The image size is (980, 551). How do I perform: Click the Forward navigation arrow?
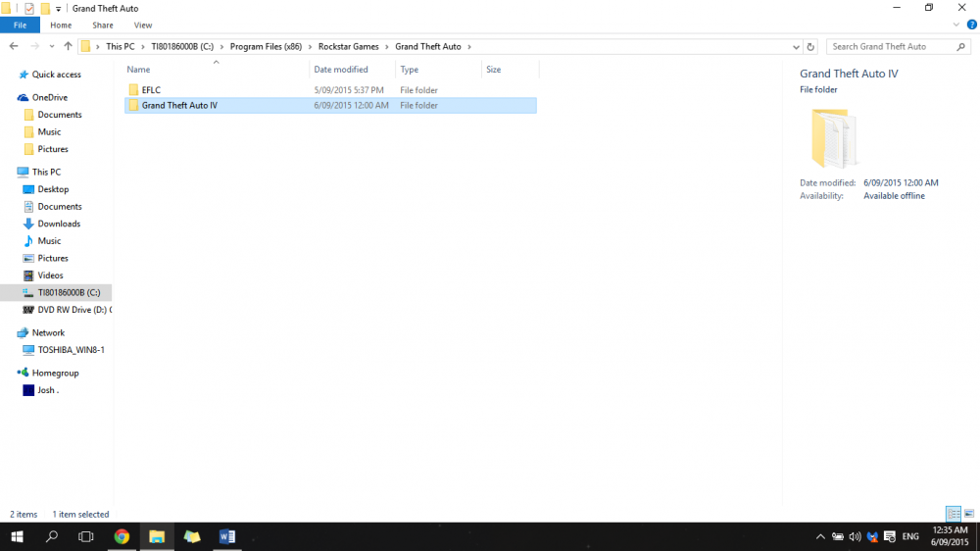pos(35,46)
